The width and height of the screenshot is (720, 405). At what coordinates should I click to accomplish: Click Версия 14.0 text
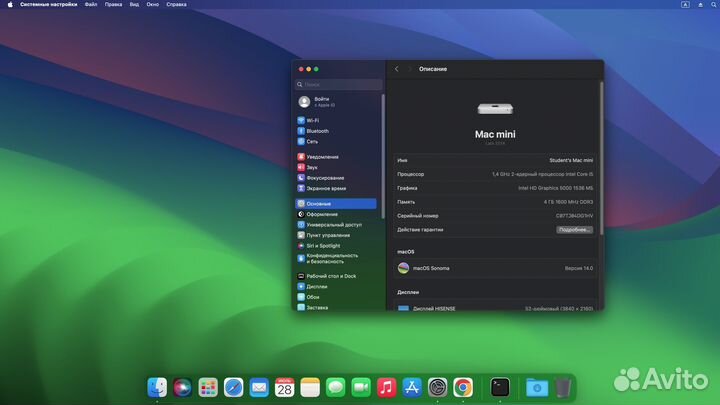[579, 268]
